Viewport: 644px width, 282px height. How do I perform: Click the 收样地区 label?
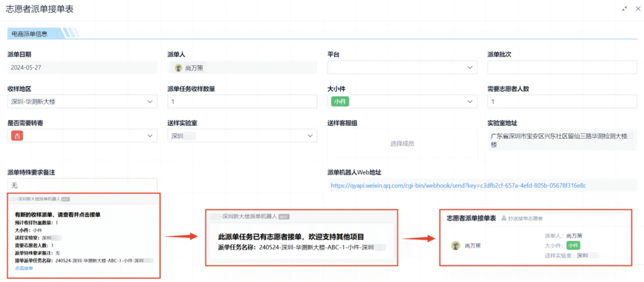point(19,89)
